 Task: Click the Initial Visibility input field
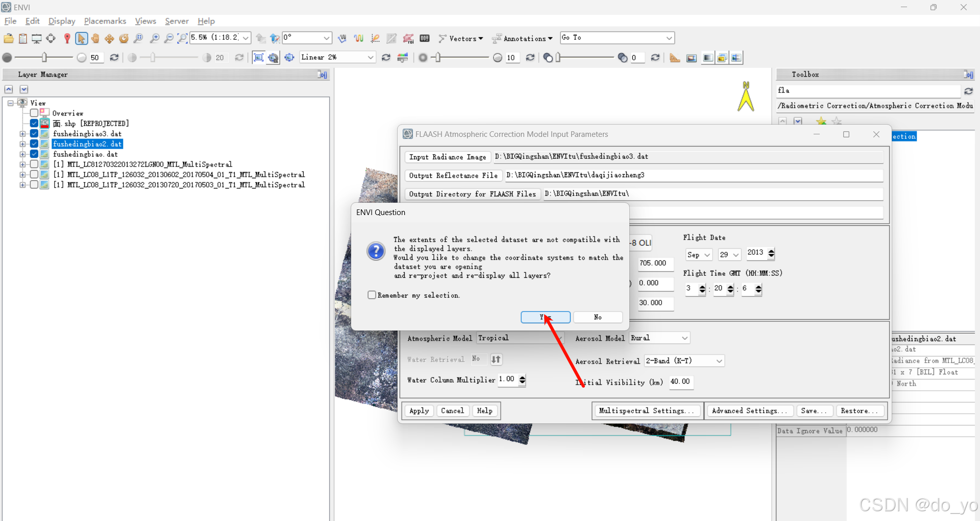(681, 382)
